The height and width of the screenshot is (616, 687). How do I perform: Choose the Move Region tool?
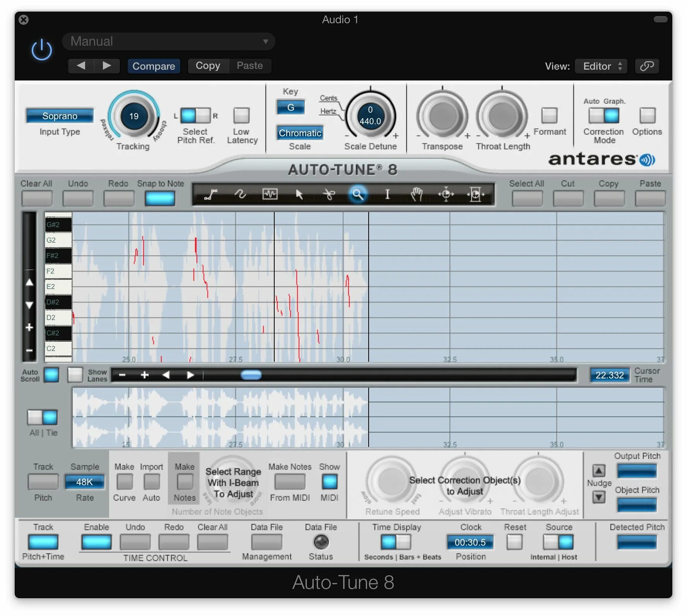[x=475, y=194]
